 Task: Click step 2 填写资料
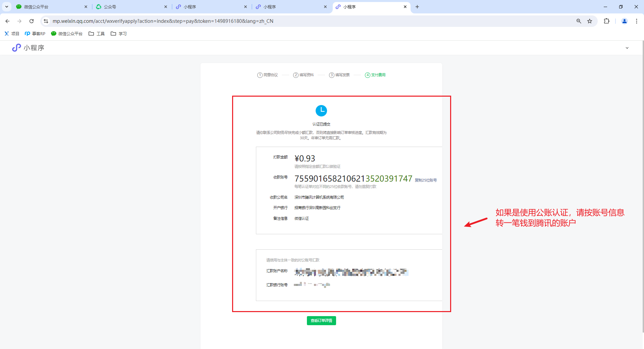(x=303, y=75)
